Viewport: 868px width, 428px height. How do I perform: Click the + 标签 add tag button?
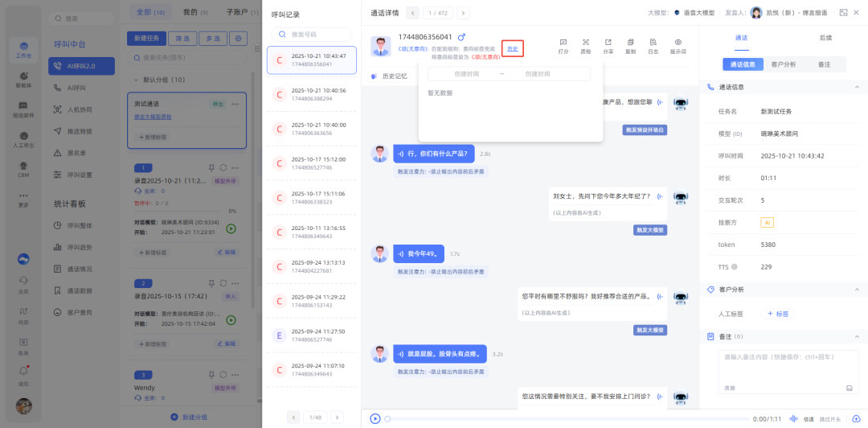click(x=777, y=314)
